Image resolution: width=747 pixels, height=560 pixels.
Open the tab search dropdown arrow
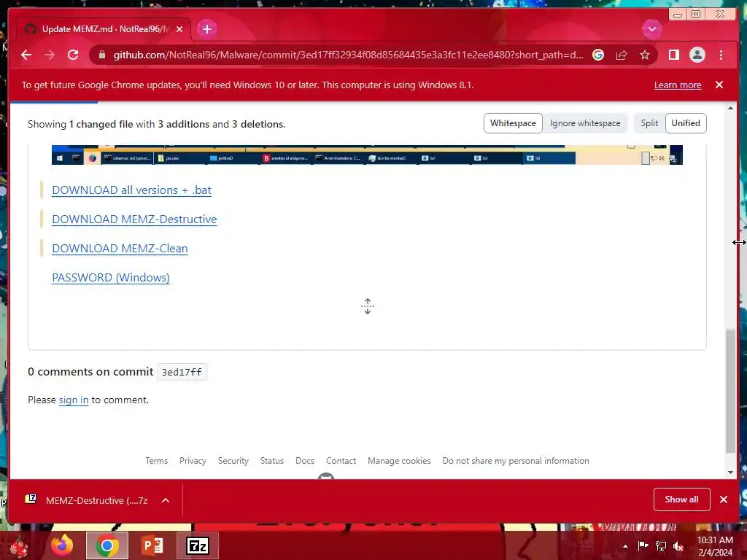651,29
